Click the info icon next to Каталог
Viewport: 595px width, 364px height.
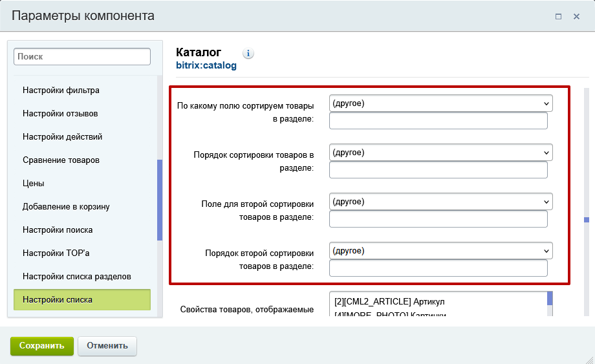click(x=249, y=53)
